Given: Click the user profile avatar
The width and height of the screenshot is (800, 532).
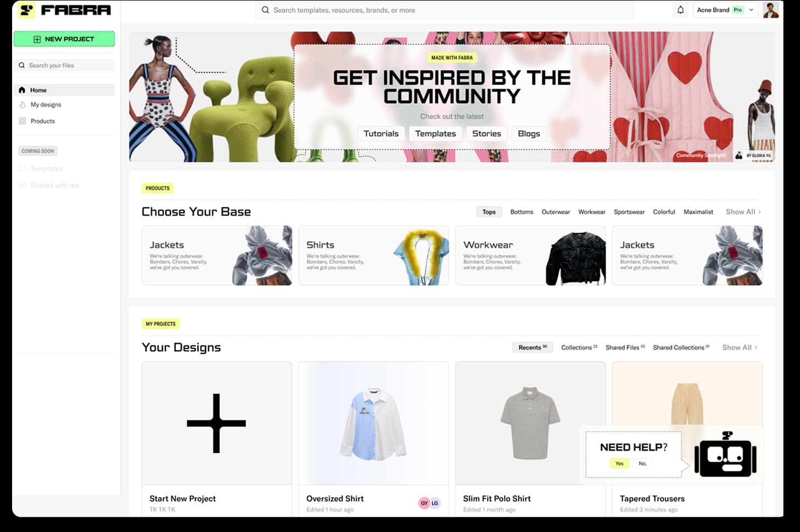Looking at the screenshot, I should pos(770,10).
